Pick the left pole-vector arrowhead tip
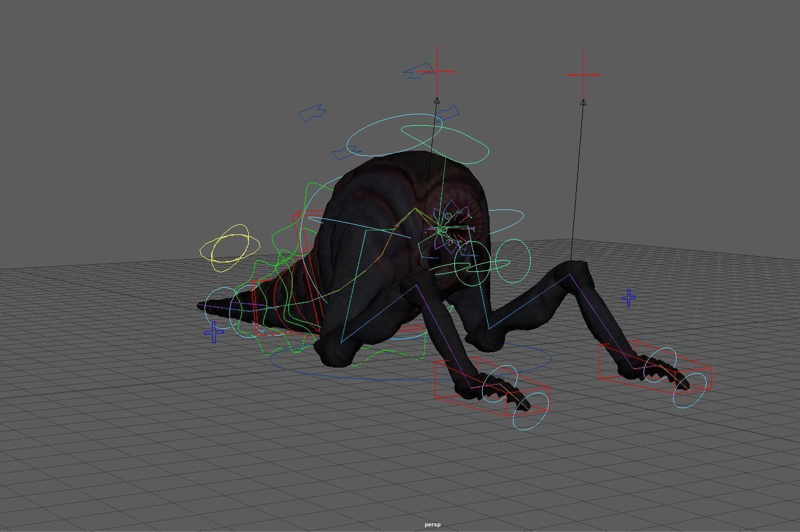800x532 pixels. pyautogui.click(x=437, y=99)
